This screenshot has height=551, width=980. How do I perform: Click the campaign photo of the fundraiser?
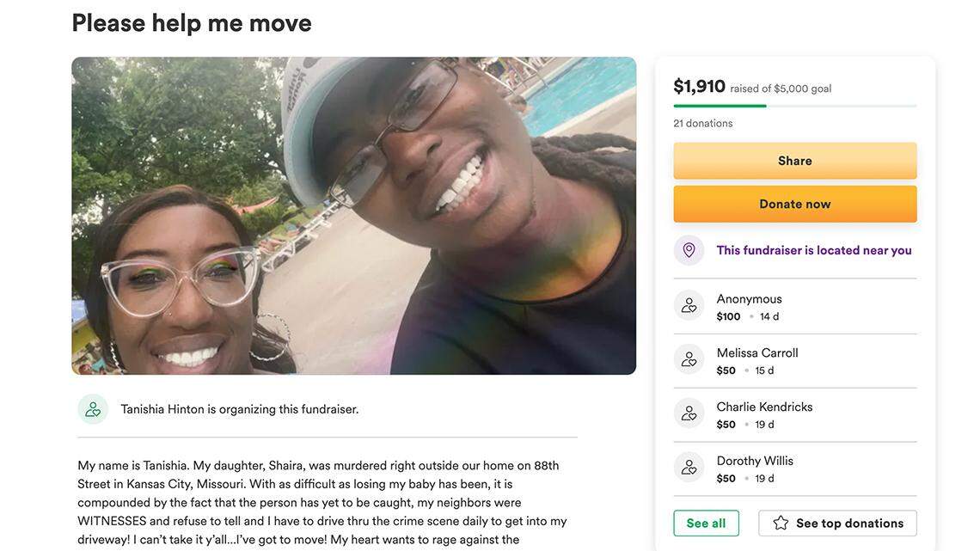tap(354, 216)
